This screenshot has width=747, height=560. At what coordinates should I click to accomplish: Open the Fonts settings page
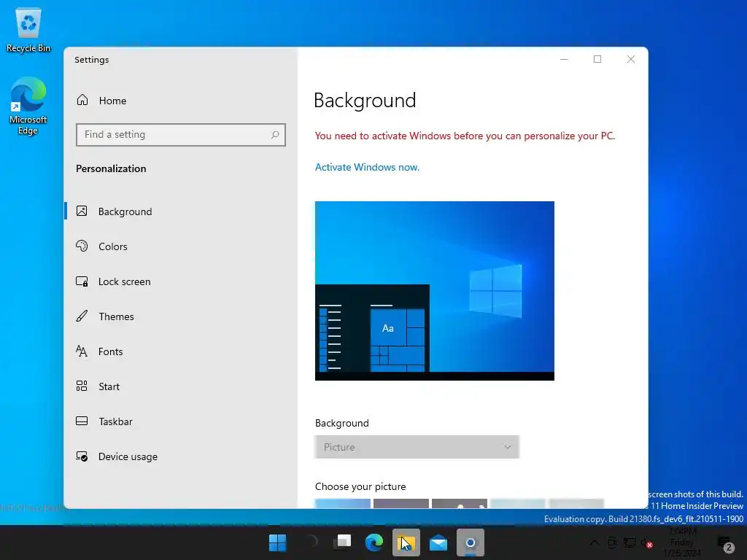(181, 351)
